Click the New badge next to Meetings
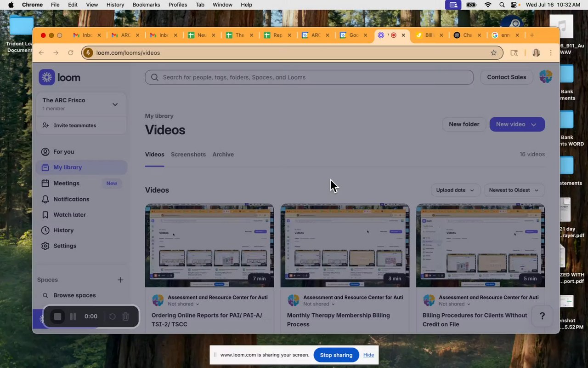588x368 pixels. click(x=112, y=183)
